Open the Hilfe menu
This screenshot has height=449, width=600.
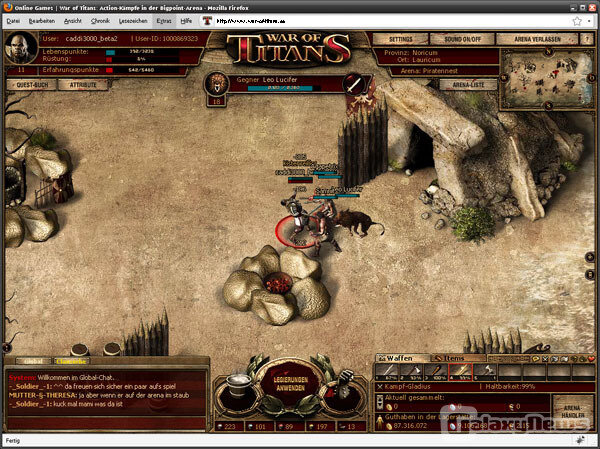[x=186, y=21]
